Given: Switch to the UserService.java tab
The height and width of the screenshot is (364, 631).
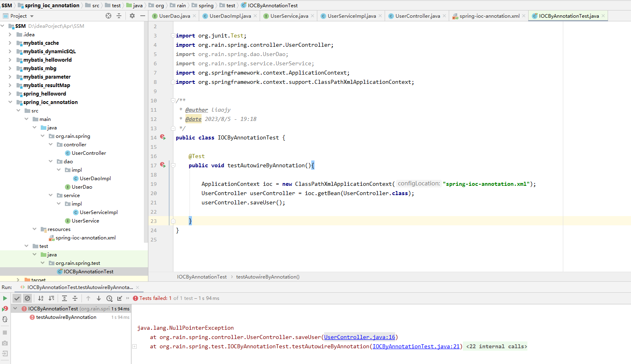Looking at the screenshot, I should click(x=289, y=16).
